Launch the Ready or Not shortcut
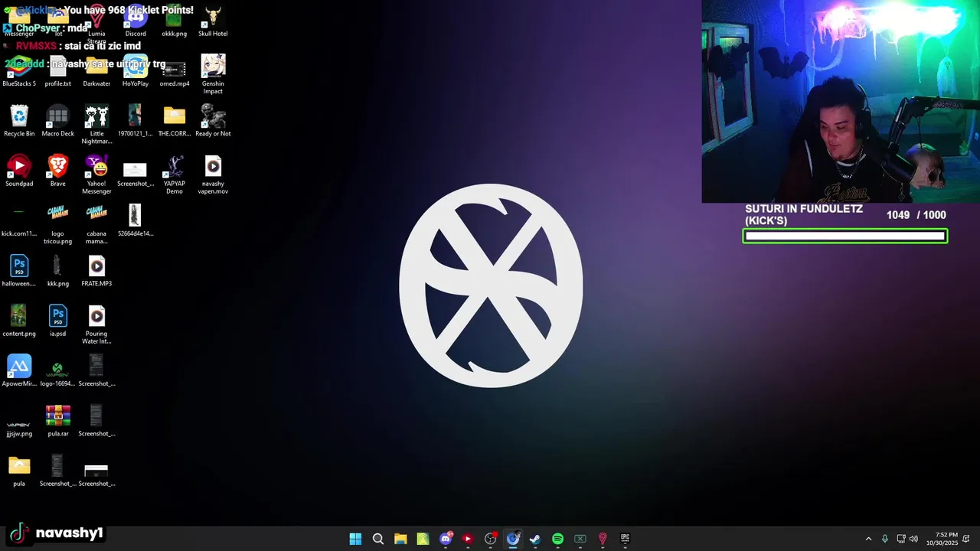Screen dimensions: 980x551 pos(213,121)
